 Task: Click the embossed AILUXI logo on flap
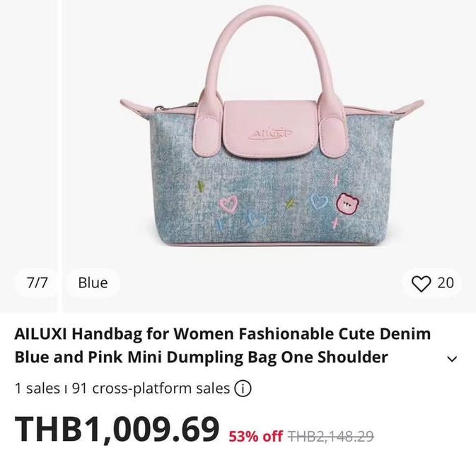[270, 134]
